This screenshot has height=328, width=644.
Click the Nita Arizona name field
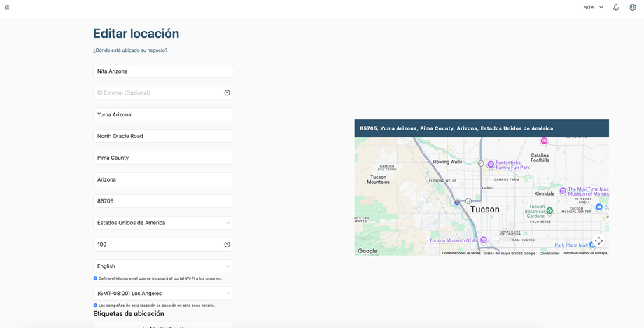[164, 71]
